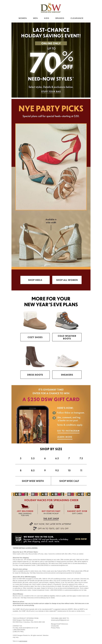Click the brown dress boot image
Viewport: 102px width, 644px height.
coord(35,356)
